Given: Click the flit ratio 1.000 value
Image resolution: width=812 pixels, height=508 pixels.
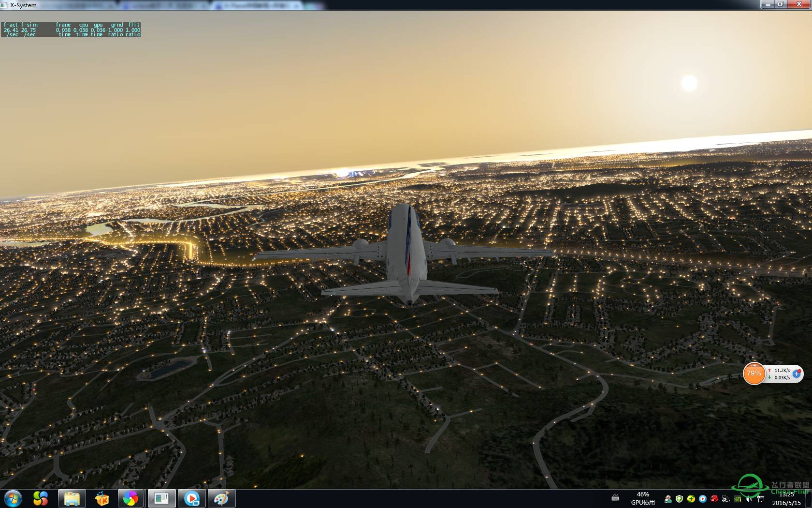Looking at the screenshot, I should coord(133,30).
